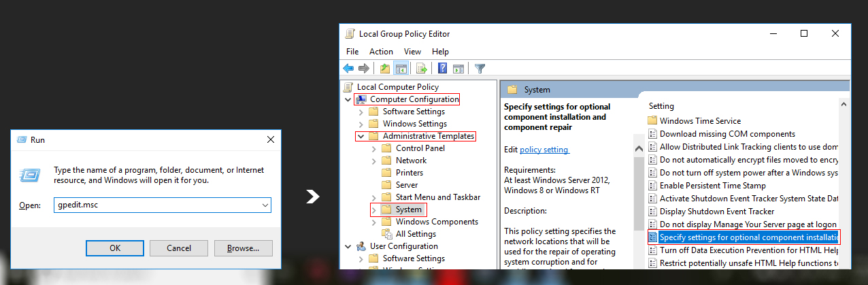Screen dimensions: 868x285
Task: Open the File menu
Action: [352, 52]
